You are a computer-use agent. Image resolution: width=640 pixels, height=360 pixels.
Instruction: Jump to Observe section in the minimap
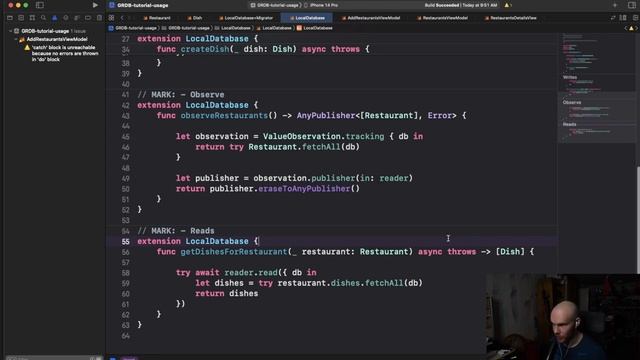click(571, 102)
